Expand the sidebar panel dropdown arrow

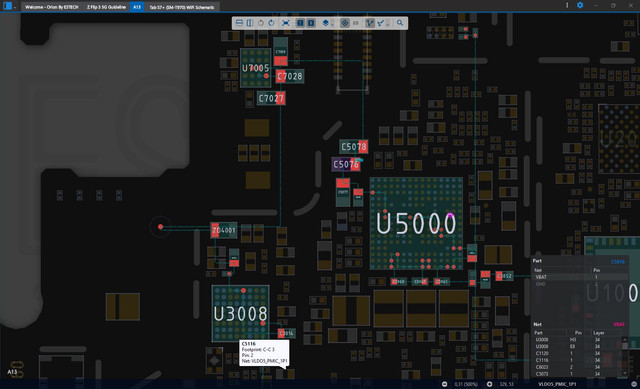point(15,7)
